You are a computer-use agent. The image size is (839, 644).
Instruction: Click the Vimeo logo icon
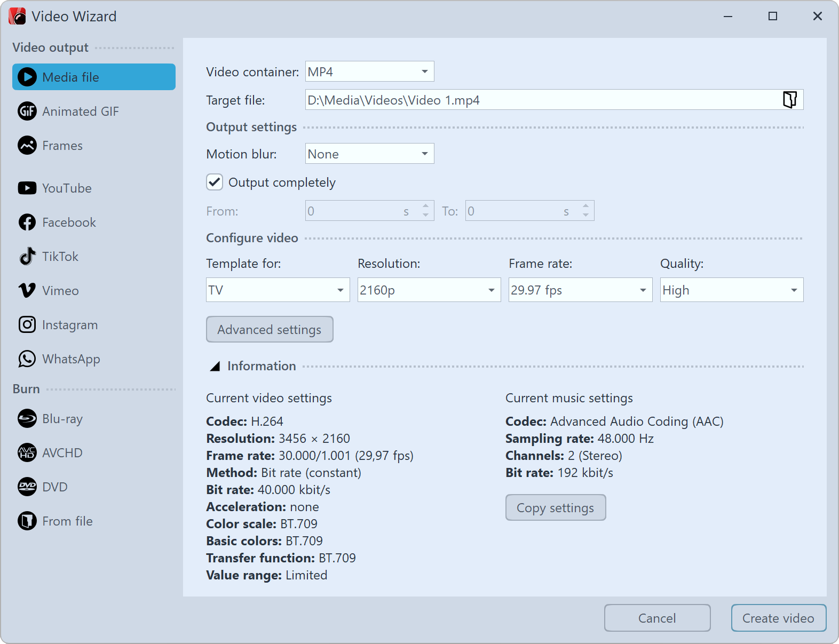[27, 291]
